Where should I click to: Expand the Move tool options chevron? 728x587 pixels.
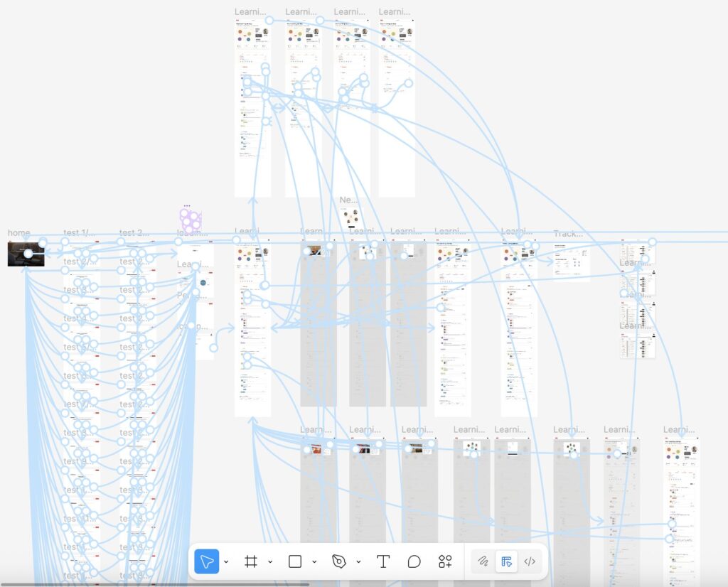226,561
